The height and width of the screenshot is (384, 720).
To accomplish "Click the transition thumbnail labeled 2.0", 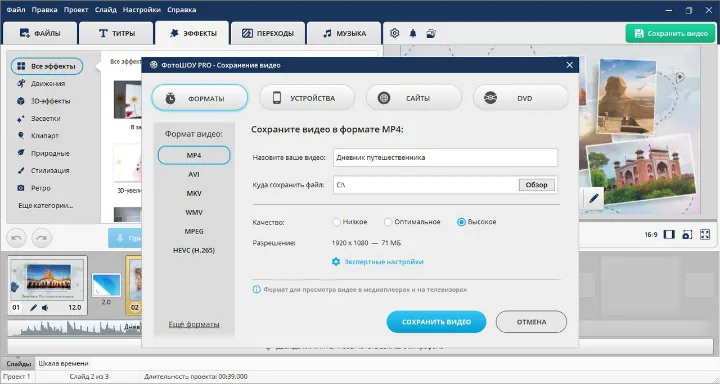I will coord(106,285).
